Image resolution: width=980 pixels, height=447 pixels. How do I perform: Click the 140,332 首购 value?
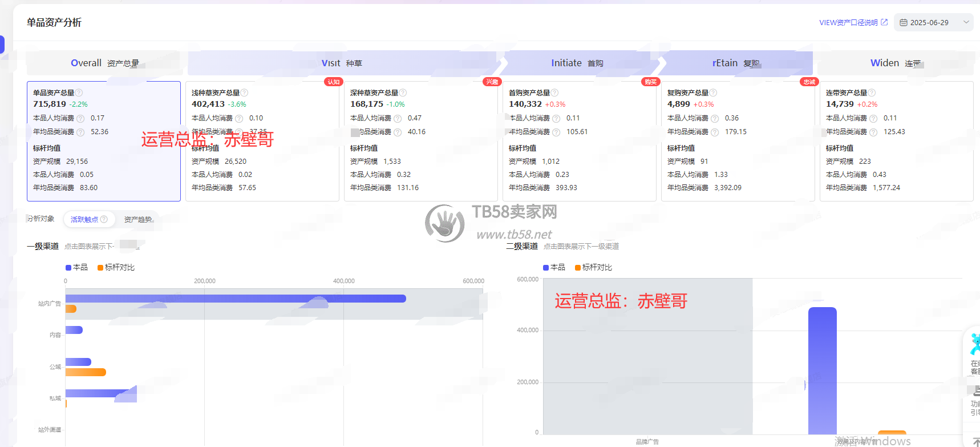525,104
